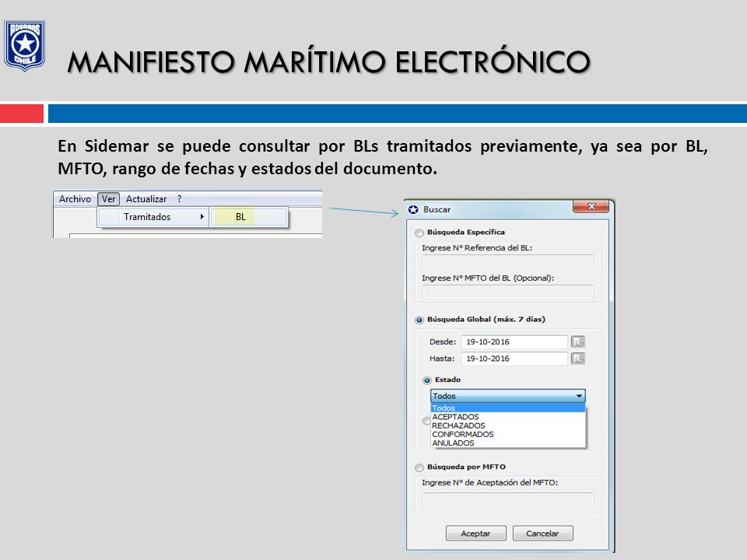Select radio button partly hidden by Estado list
The height and width of the screenshot is (560, 747).
point(426,421)
